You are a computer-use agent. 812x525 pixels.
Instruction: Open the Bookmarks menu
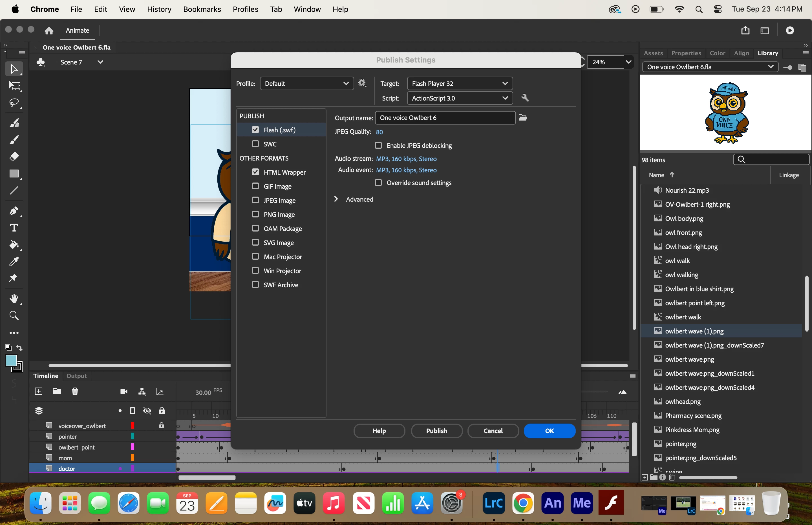coord(202,9)
